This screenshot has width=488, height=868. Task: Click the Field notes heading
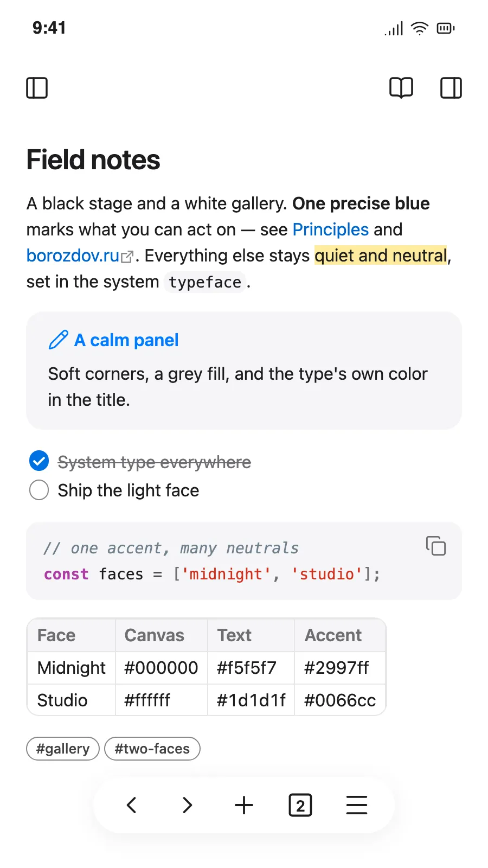[93, 160]
